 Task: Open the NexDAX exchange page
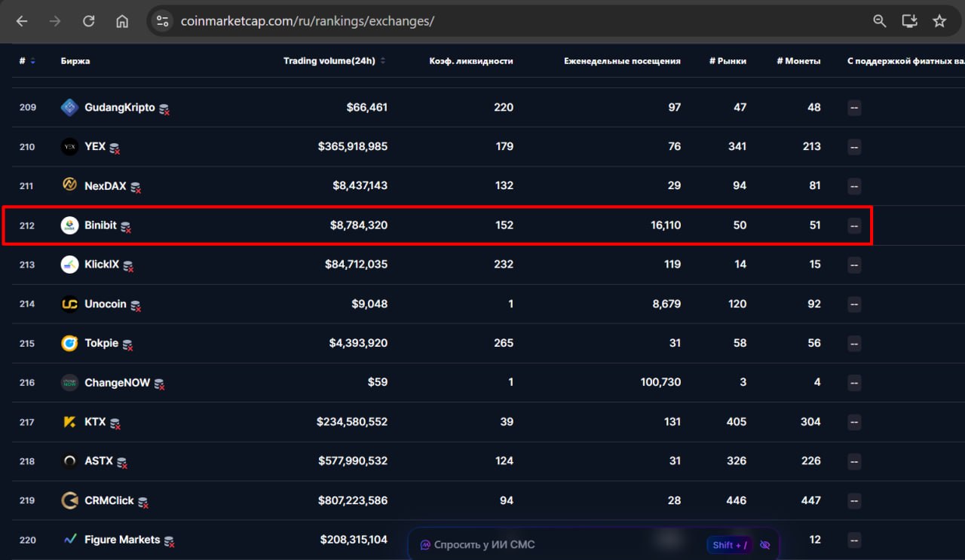(106, 186)
